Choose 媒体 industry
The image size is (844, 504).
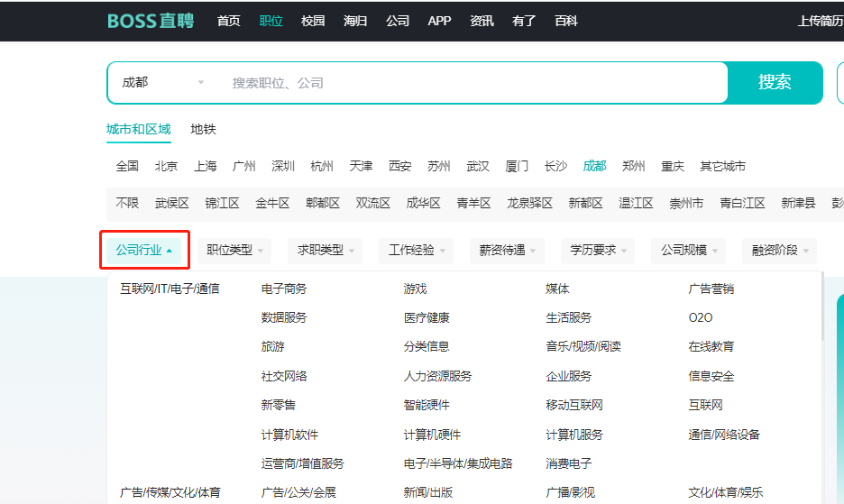(557, 289)
